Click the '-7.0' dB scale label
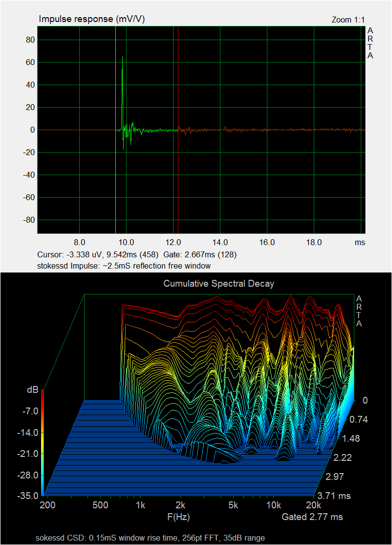 (x=29, y=411)
